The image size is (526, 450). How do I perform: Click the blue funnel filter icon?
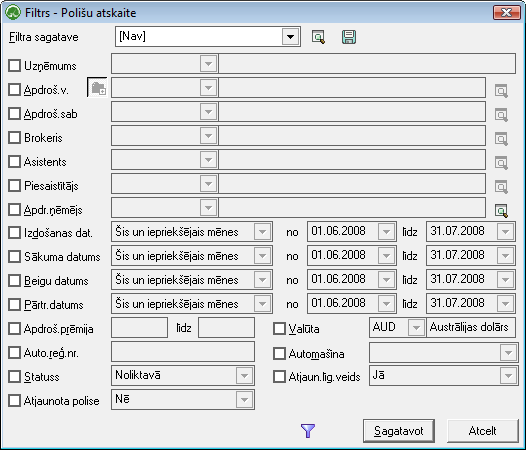point(308,431)
